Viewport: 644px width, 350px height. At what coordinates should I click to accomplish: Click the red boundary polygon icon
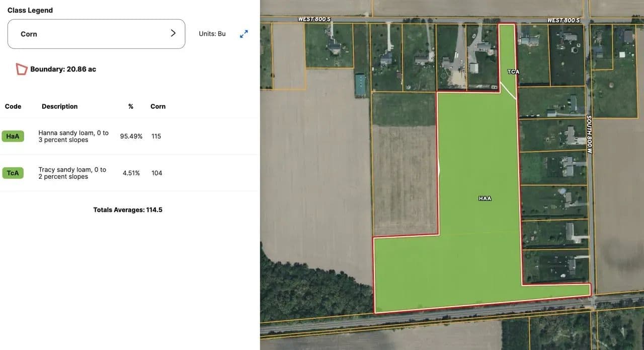pyautogui.click(x=21, y=69)
